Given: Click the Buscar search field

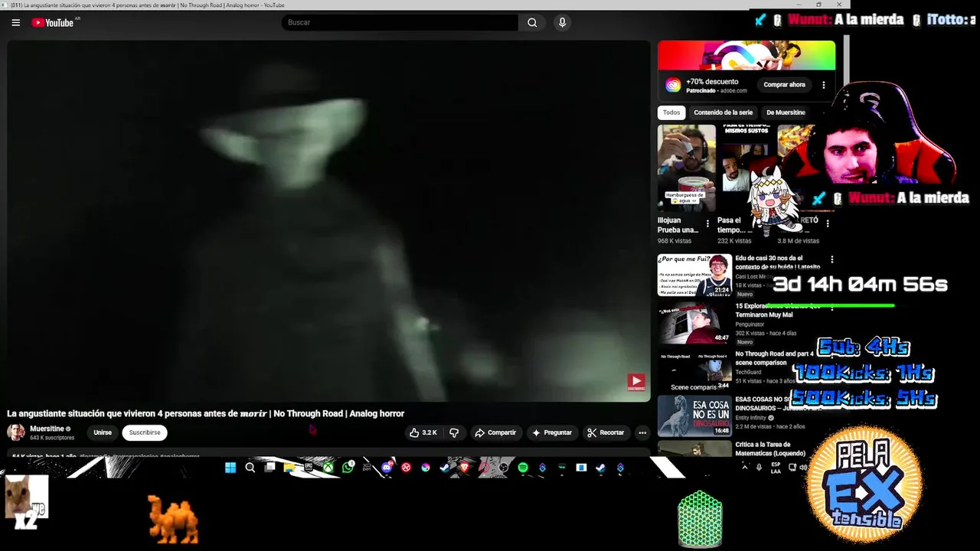Looking at the screenshot, I should (400, 23).
